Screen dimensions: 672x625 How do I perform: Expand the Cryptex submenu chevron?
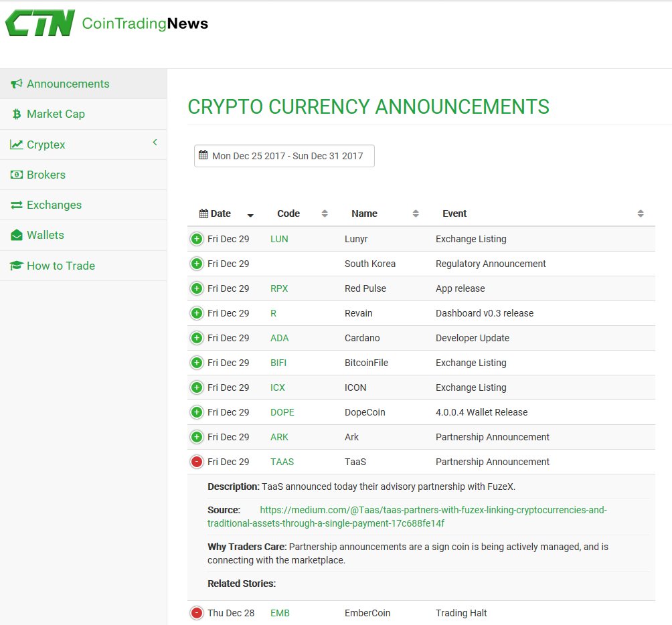(x=155, y=143)
